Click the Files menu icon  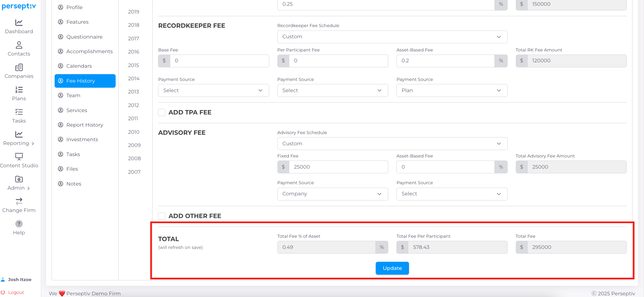pos(61,169)
